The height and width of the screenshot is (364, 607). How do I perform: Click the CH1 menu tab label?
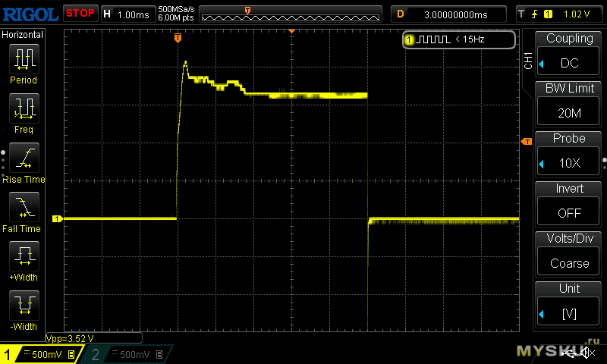click(528, 61)
